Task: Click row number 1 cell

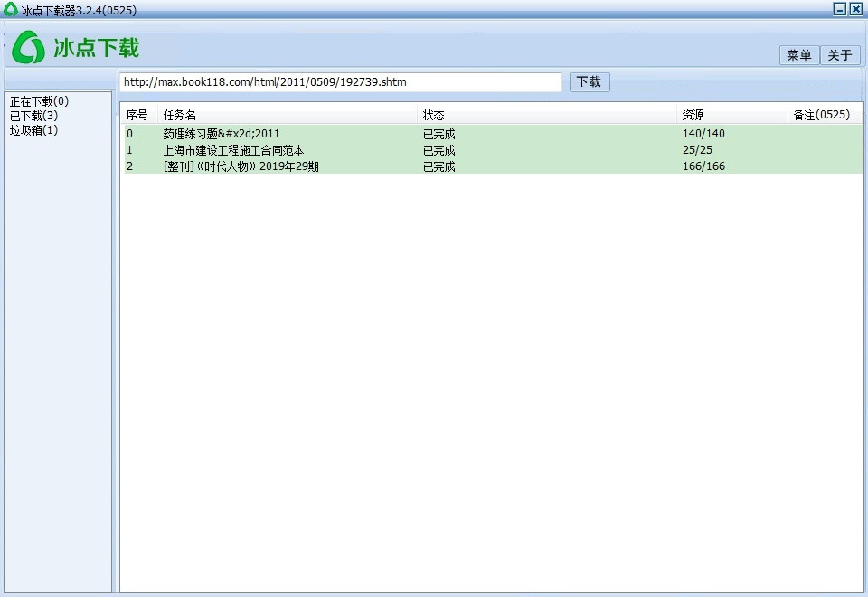Action: tap(129, 150)
